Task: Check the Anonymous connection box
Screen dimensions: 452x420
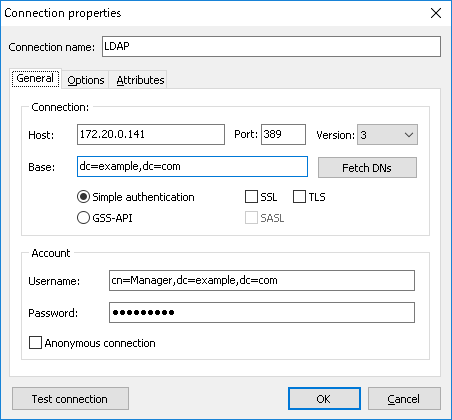Action: click(x=35, y=343)
